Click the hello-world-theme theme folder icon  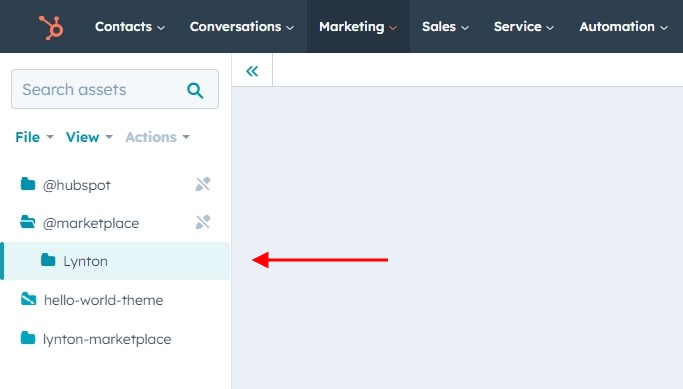pos(29,299)
